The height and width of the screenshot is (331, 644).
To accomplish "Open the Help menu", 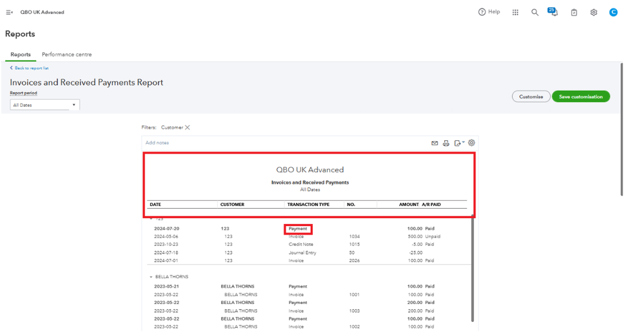I will point(489,12).
